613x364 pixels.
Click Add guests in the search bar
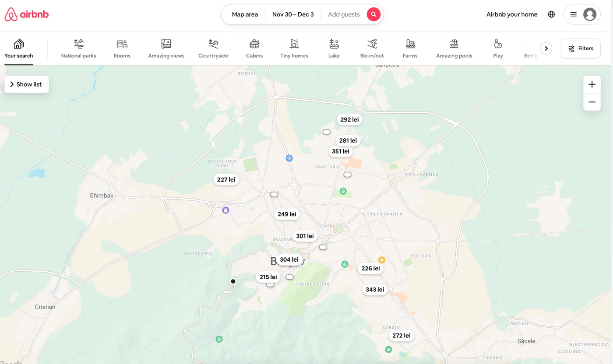point(344,14)
